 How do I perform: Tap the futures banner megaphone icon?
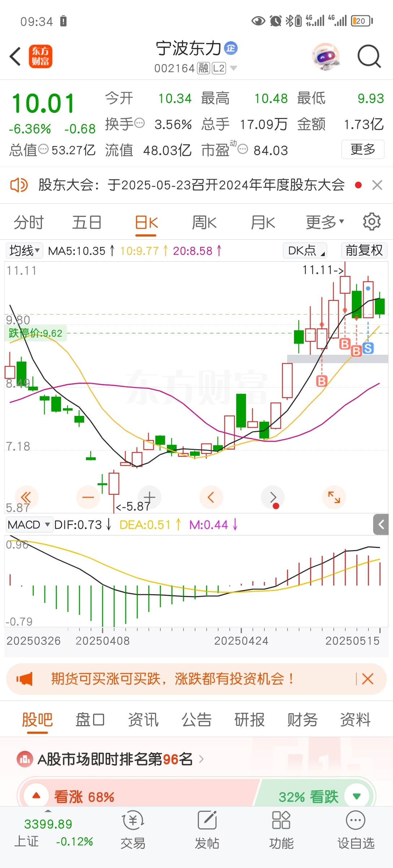click(25, 679)
